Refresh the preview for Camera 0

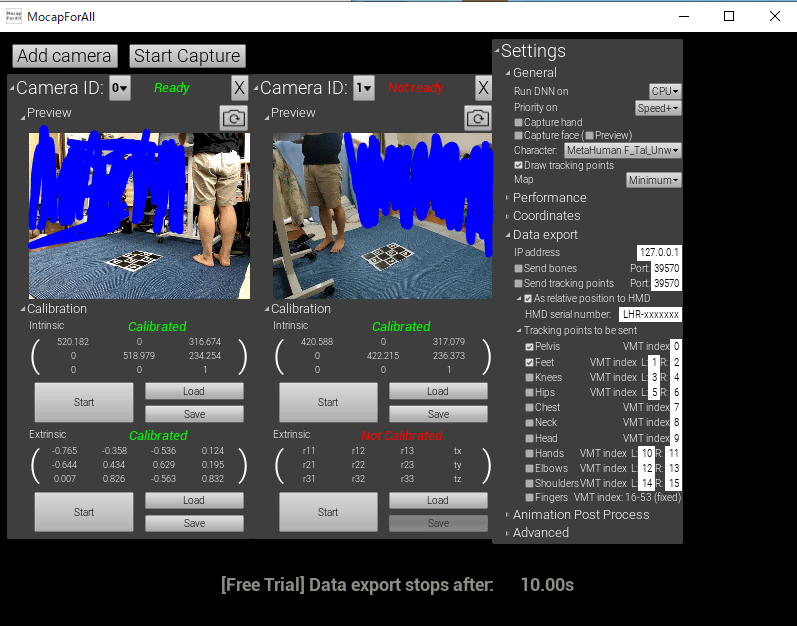(234, 118)
